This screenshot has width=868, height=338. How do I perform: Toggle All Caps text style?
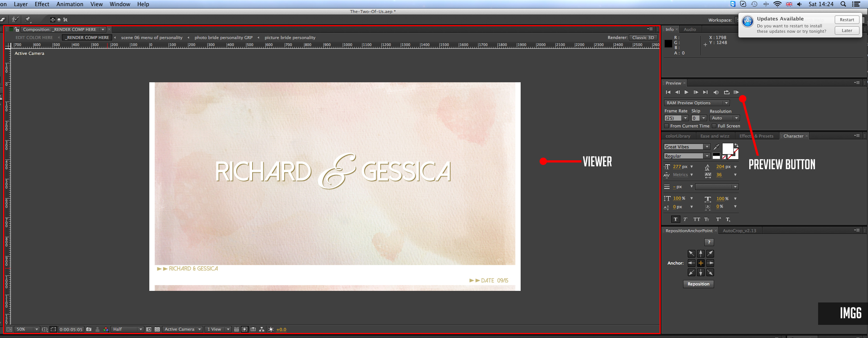[697, 219]
